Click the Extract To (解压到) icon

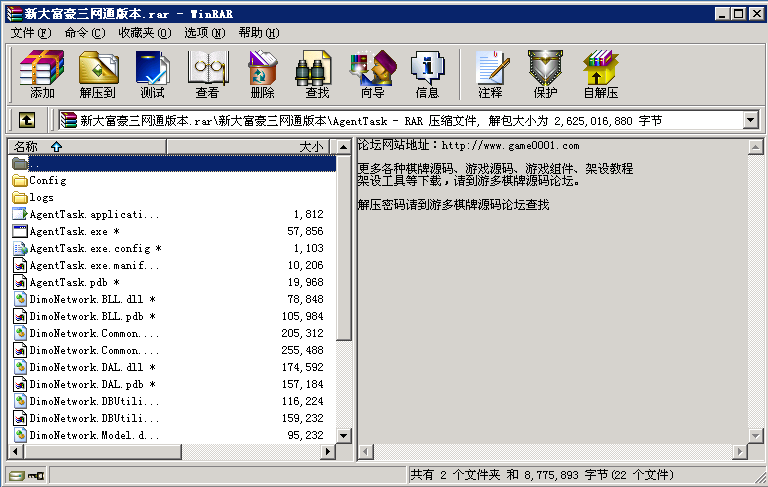click(x=98, y=74)
